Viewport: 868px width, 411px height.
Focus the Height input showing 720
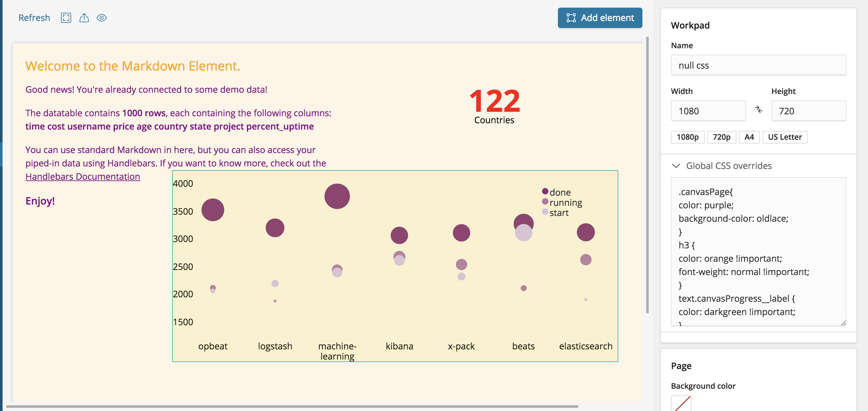[808, 111]
